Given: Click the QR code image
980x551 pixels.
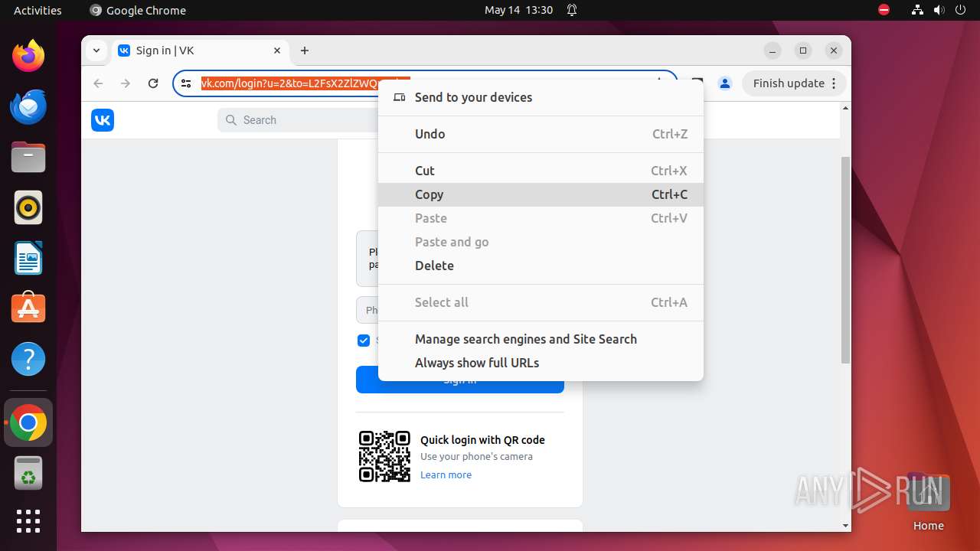Looking at the screenshot, I should pyautogui.click(x=385, y=456).
